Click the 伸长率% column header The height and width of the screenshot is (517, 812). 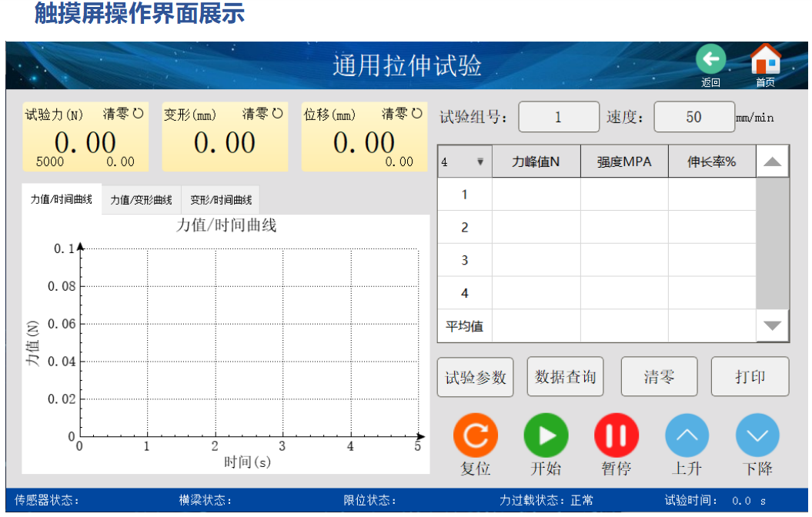pos(712,162)
